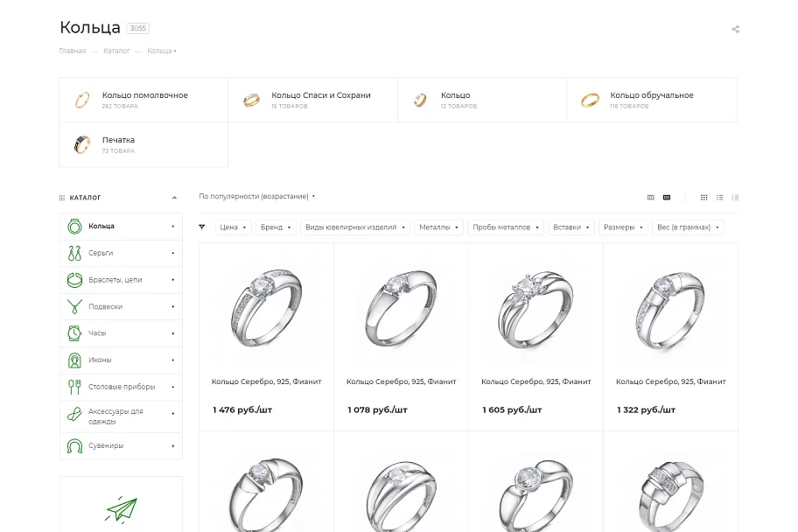Open Часы category watch icon
798x532 pixels.
(x=74, y=333)
